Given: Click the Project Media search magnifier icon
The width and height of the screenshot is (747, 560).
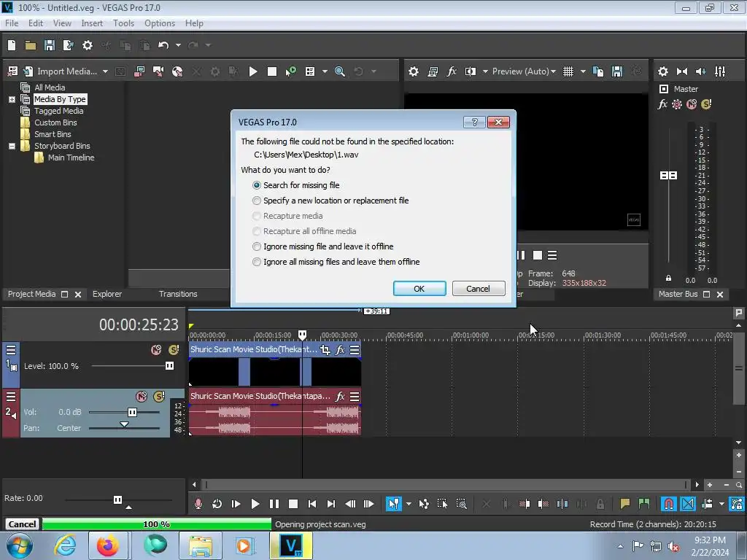Looking at the screenshot, I should click(x=340, y=71).
